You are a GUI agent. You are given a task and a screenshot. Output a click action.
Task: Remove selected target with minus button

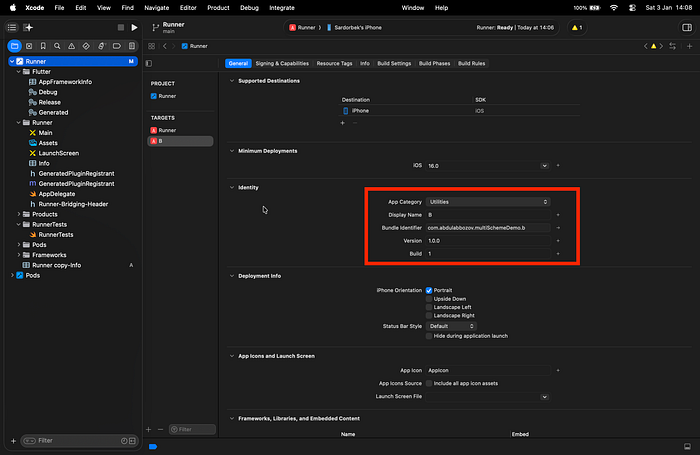(x=160, y=430)
